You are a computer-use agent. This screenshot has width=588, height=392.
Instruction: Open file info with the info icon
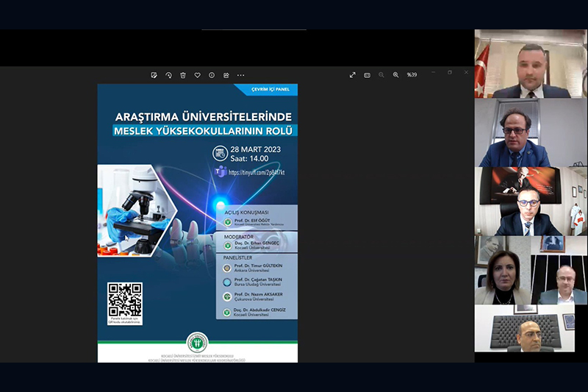[212, 75]
